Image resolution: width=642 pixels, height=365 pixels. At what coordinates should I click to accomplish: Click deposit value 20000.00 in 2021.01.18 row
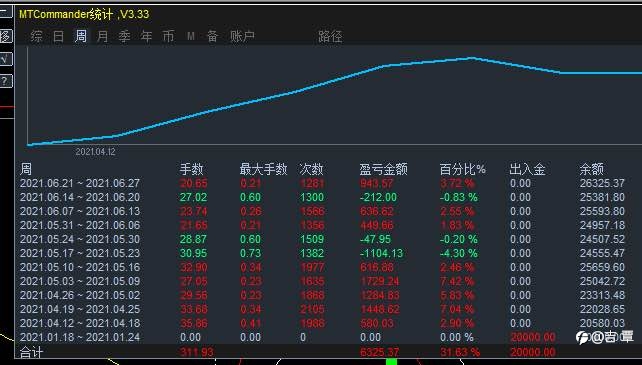(533, 337)
